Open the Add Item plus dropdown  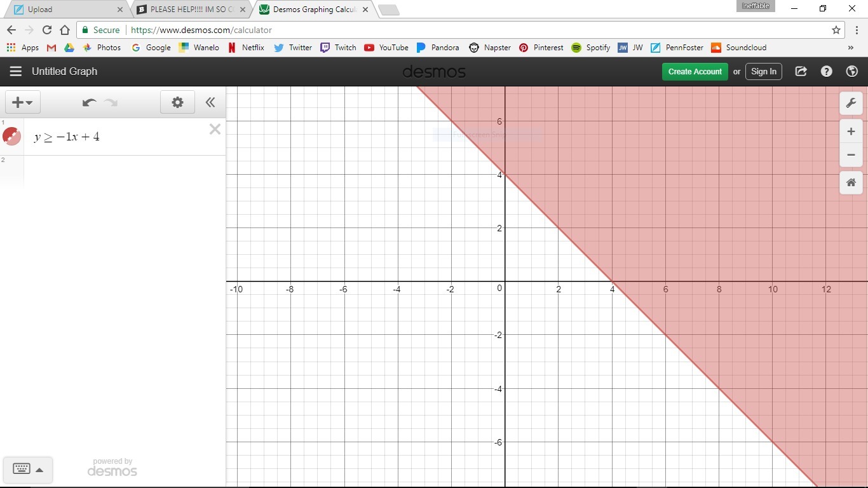point(22,102)
